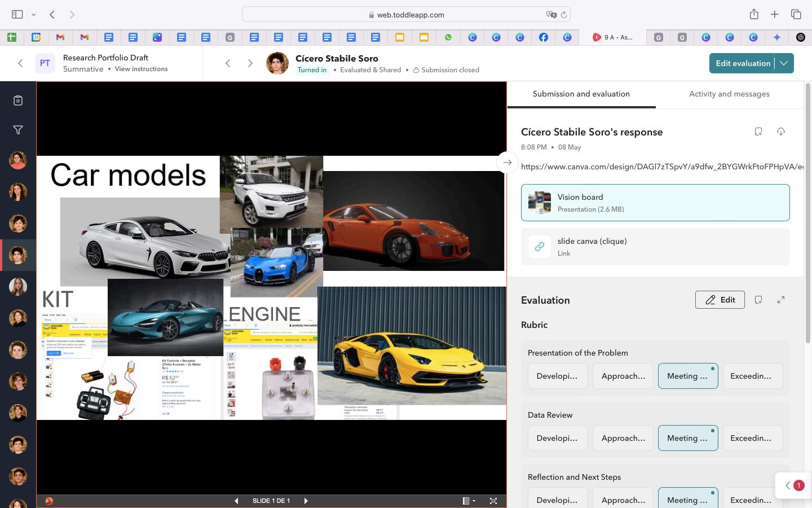Select Approaching for Data Review
The width and height of the screenshot is (812, 508).
coord(623,438)
